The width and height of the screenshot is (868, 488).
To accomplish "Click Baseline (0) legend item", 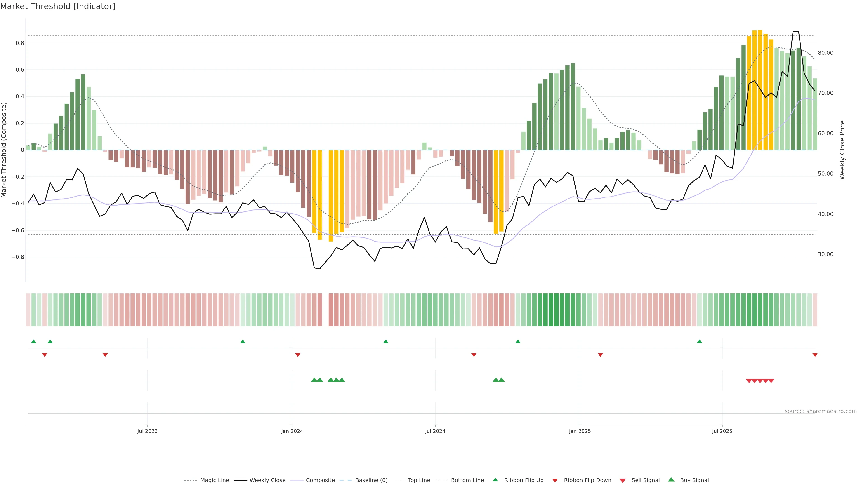I will [371, 480].
